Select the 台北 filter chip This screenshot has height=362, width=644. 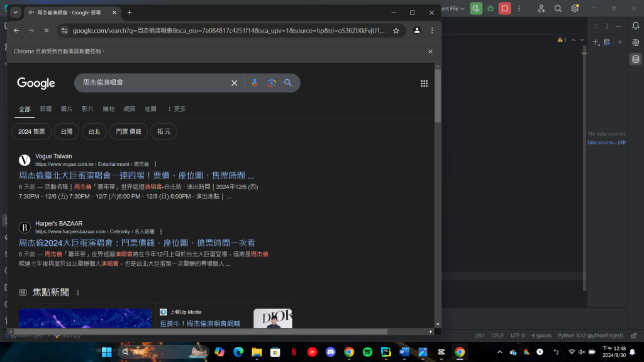[x=94, y=131]
